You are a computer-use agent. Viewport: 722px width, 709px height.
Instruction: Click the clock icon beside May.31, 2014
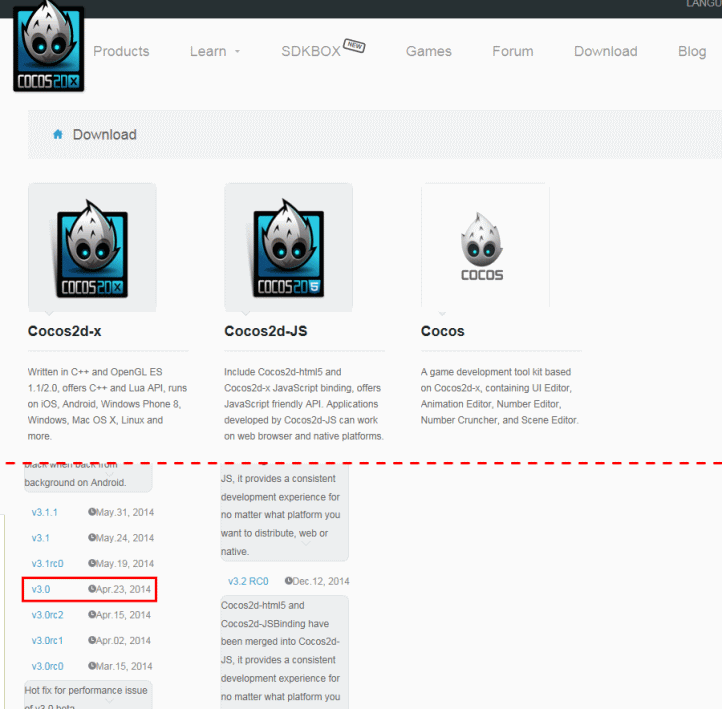click(x=92, y=512)
